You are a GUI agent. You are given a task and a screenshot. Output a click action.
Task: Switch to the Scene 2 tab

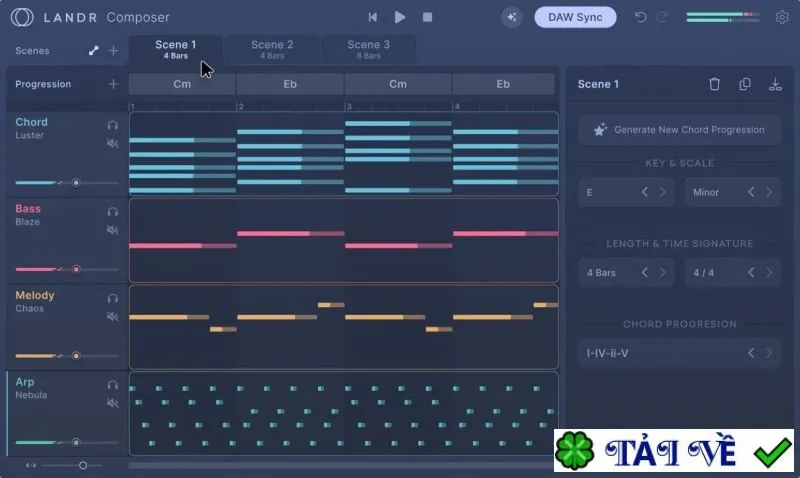click(272, 49)
